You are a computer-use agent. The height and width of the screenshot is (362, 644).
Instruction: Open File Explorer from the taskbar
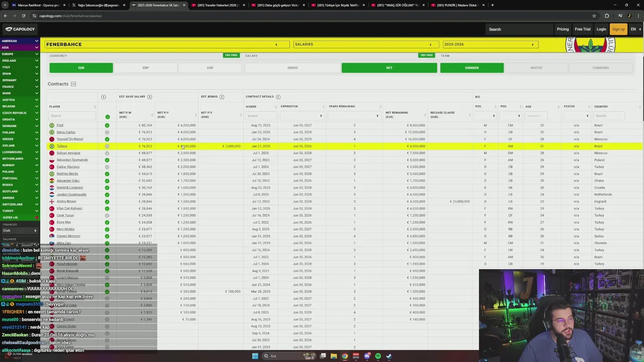tap(334, 356)
